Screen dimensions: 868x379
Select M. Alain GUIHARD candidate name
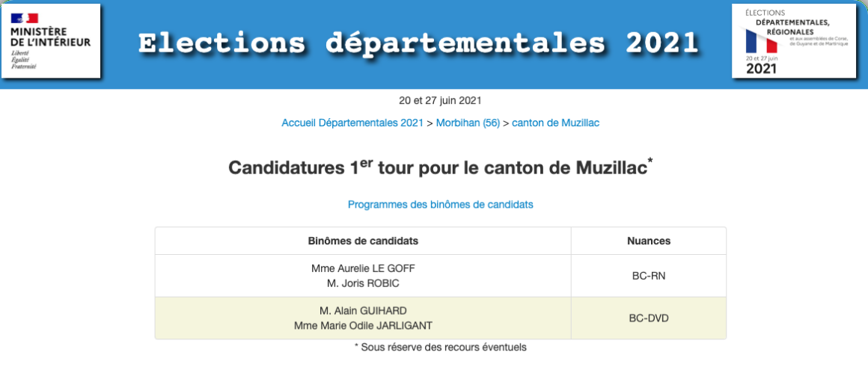(x=363, y=310)
